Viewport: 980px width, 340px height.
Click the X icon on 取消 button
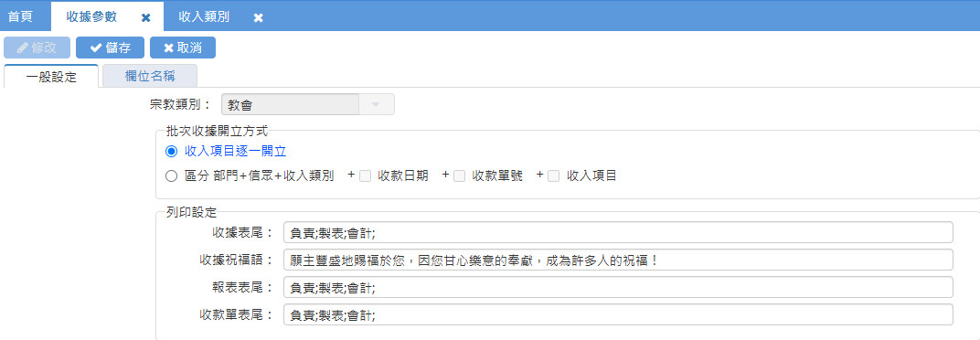(x=169, y=48)
